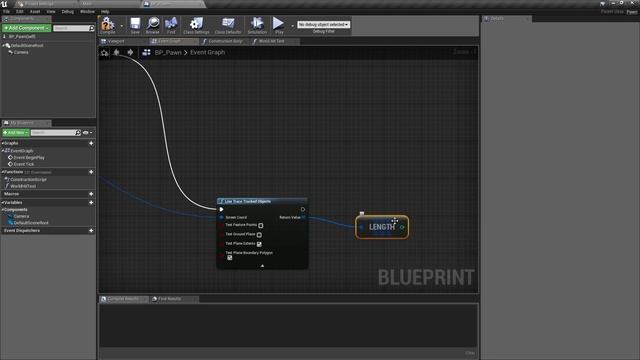Open Play options dropdown arrow
This screenshot has height=360, width=640.
pos(292,26)
